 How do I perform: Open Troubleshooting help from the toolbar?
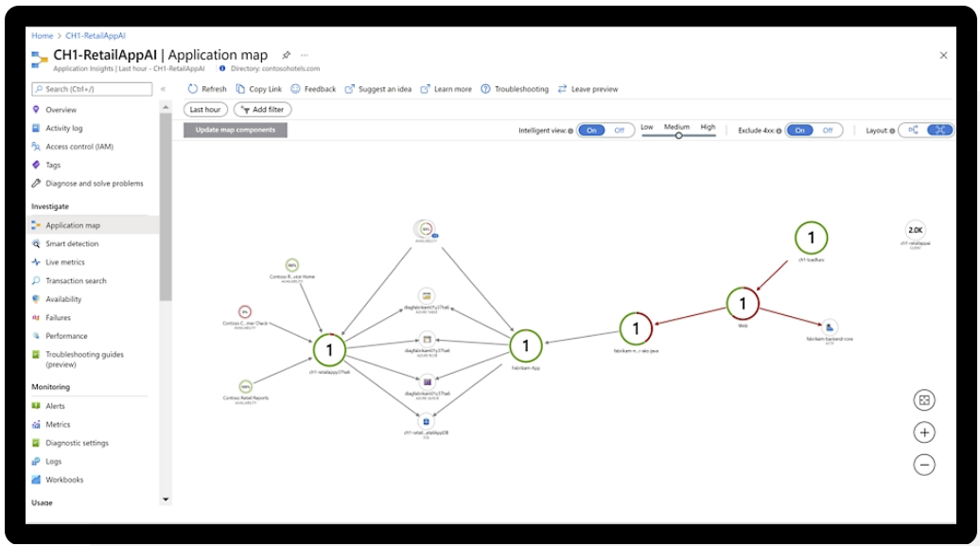tap(515, 89)
